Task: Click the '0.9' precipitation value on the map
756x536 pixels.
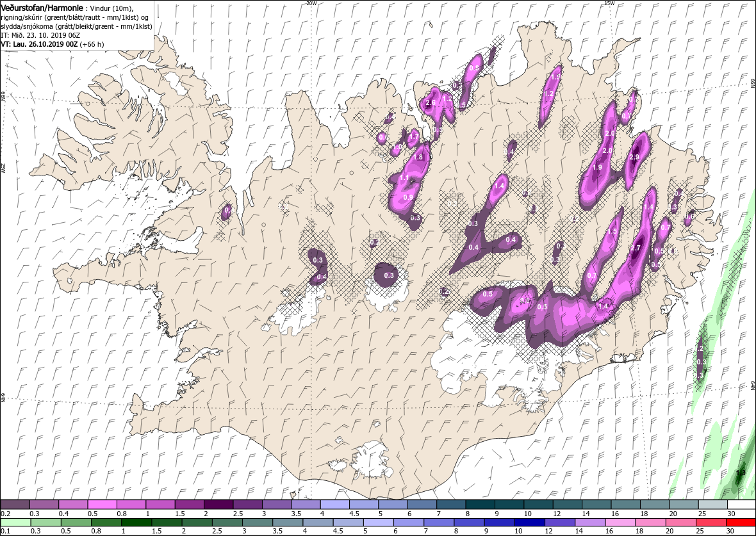Action: coord(408,197)
